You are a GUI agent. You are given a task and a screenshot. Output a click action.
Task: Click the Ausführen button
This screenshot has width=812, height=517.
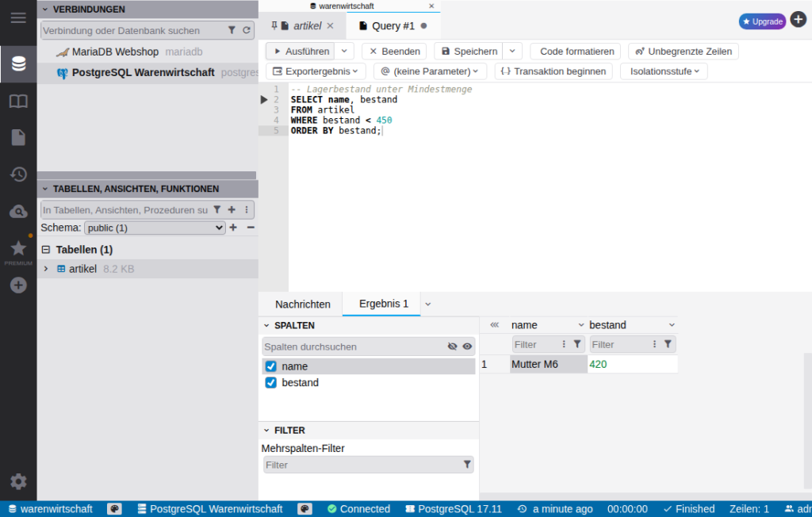point(301,52)
